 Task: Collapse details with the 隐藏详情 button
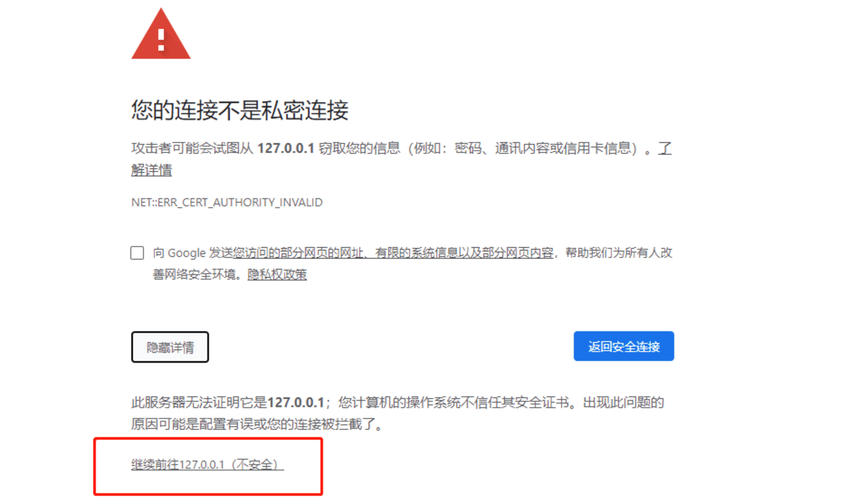coord(170,347)
